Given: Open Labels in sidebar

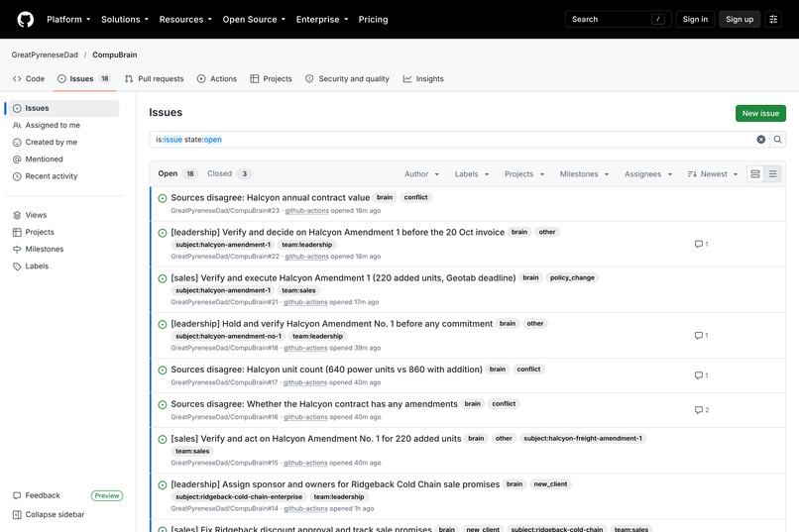Looking at the screenshot, I should 63,266.
